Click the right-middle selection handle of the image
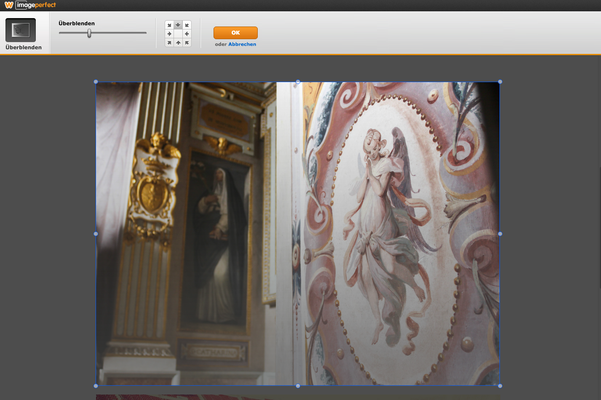 [500, 234]
